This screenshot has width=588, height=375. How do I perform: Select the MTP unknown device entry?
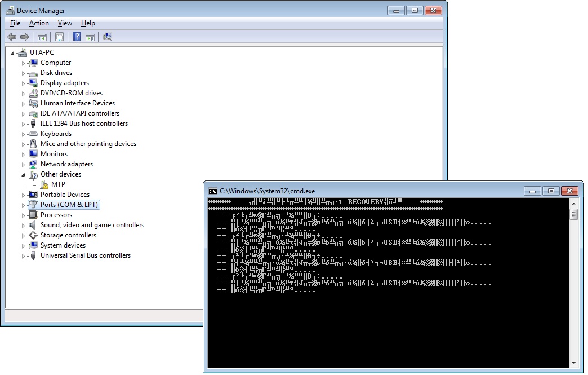(x=58, y=184)
